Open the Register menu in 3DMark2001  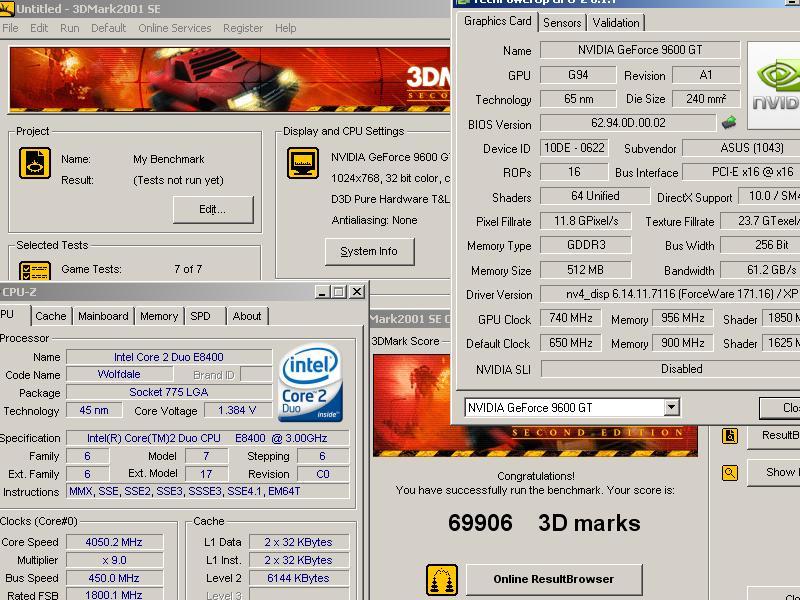(243, 28)
